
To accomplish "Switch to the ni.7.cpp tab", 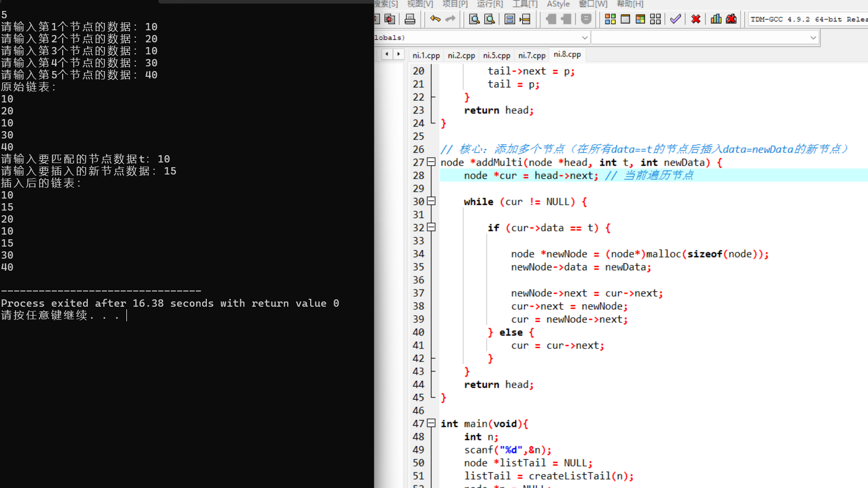I will point(532,55).
